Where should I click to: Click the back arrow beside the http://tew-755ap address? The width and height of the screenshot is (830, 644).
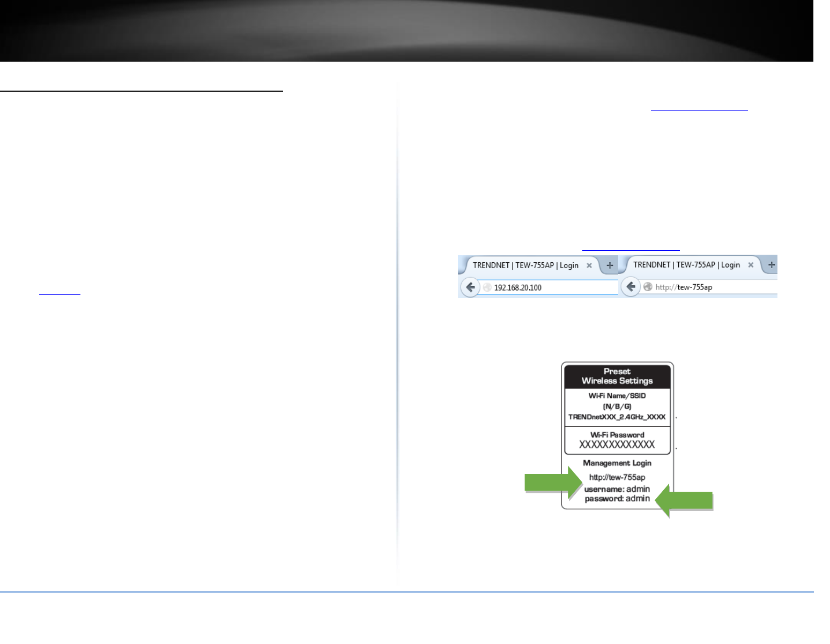(631, 287)
